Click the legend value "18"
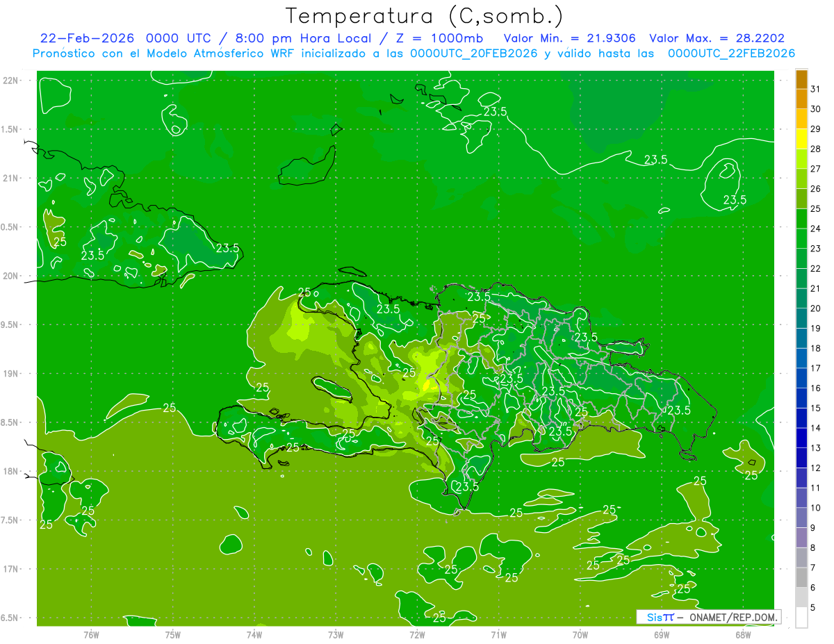This screenshot has height=644, width=834. coord(816,348)
